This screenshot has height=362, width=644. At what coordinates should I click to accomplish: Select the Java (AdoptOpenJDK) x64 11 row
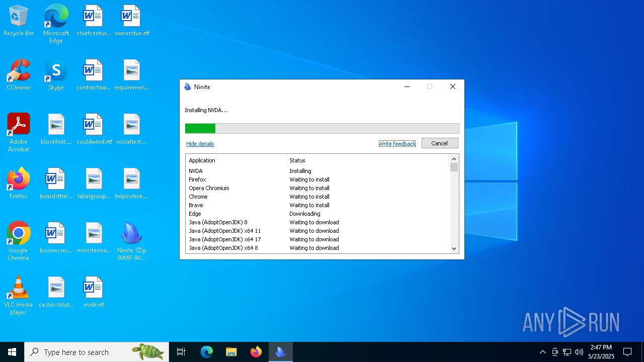click(x=317, y=231)
